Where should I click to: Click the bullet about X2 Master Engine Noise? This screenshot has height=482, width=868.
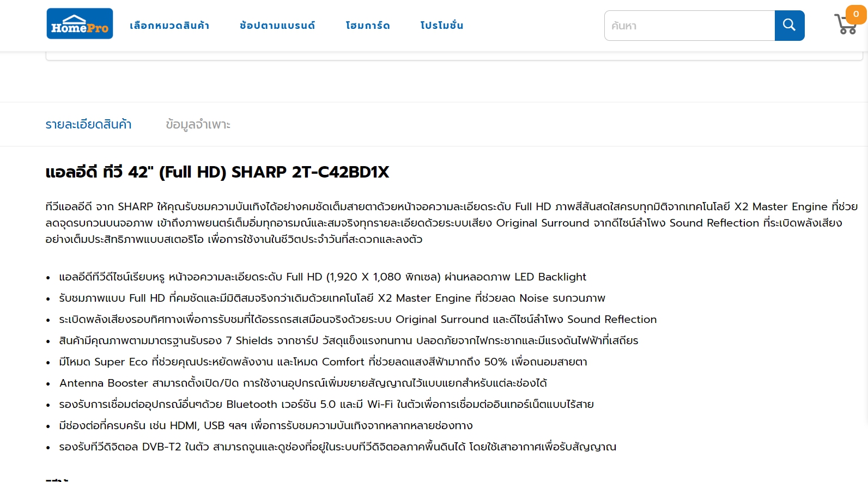332,298
